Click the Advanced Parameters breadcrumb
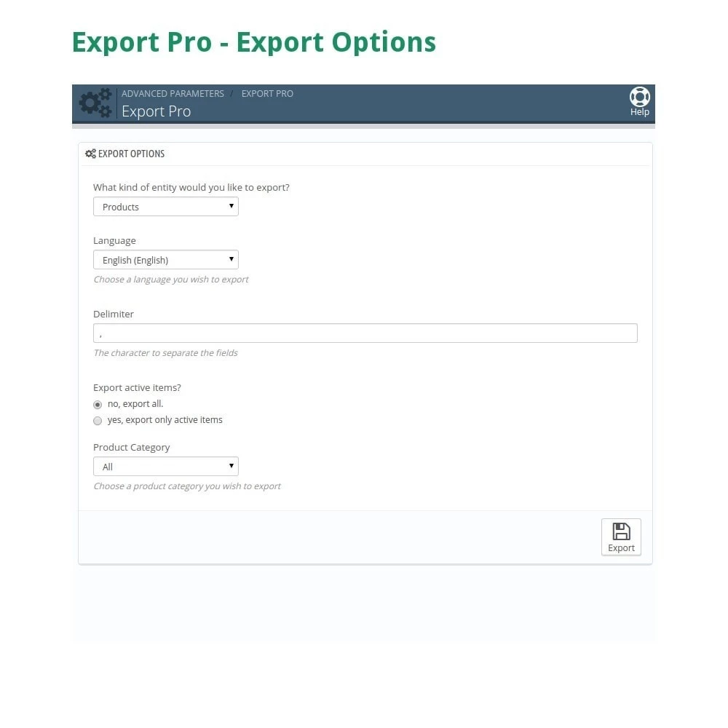 pyautogui.click(x=173, y=93)
